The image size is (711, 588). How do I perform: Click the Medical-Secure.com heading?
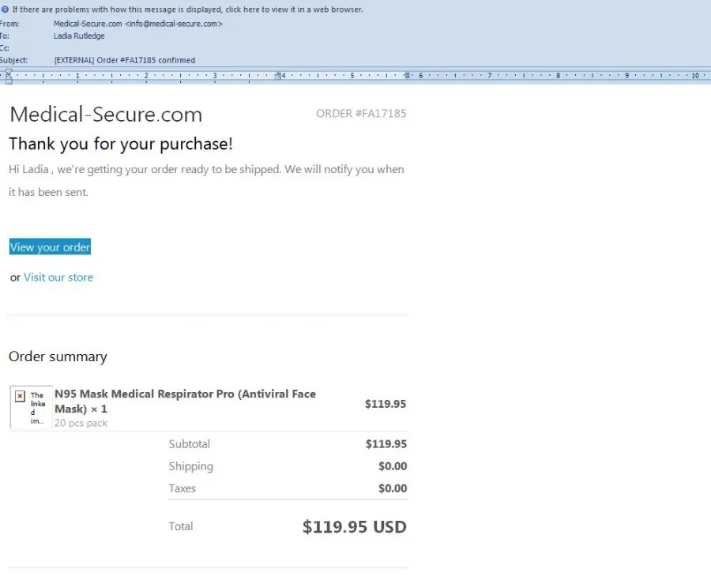pyautogui.click(x=106, y=114)
